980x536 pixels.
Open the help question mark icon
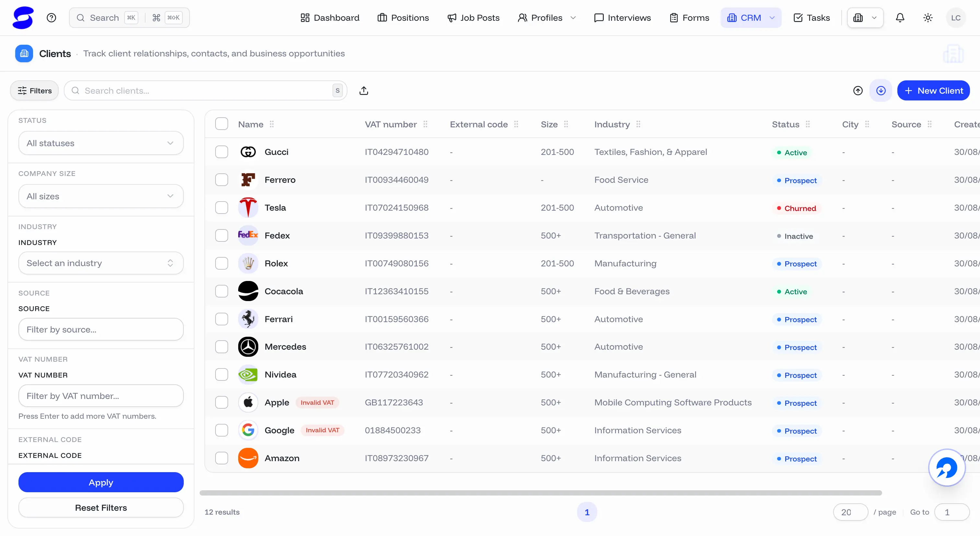click(x=51, y=18)
